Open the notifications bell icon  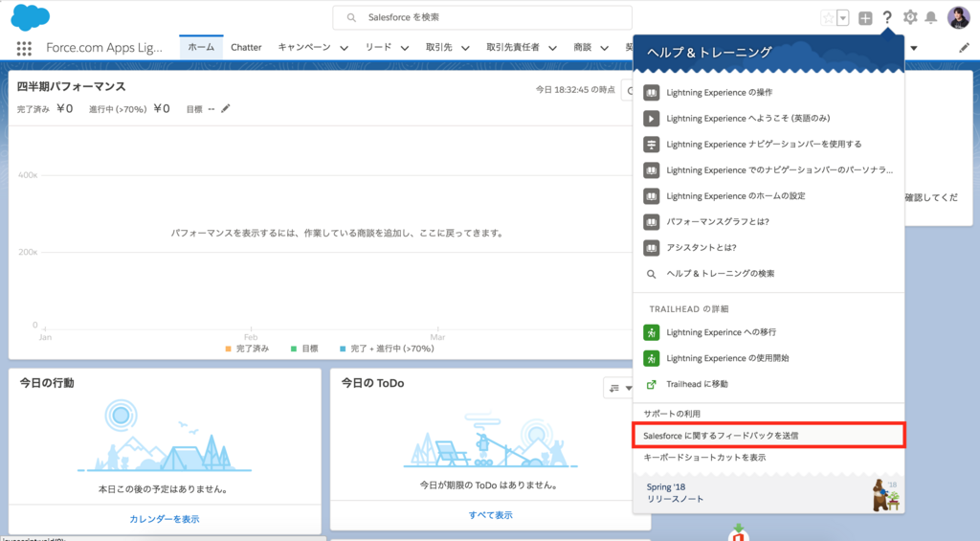(x=930, y=17)
